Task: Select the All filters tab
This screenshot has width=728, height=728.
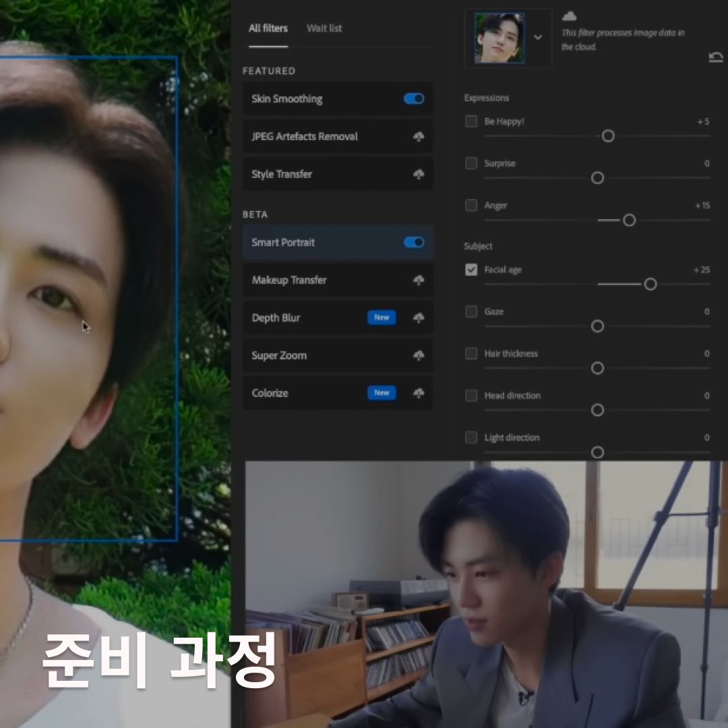Action: (268, 28)
